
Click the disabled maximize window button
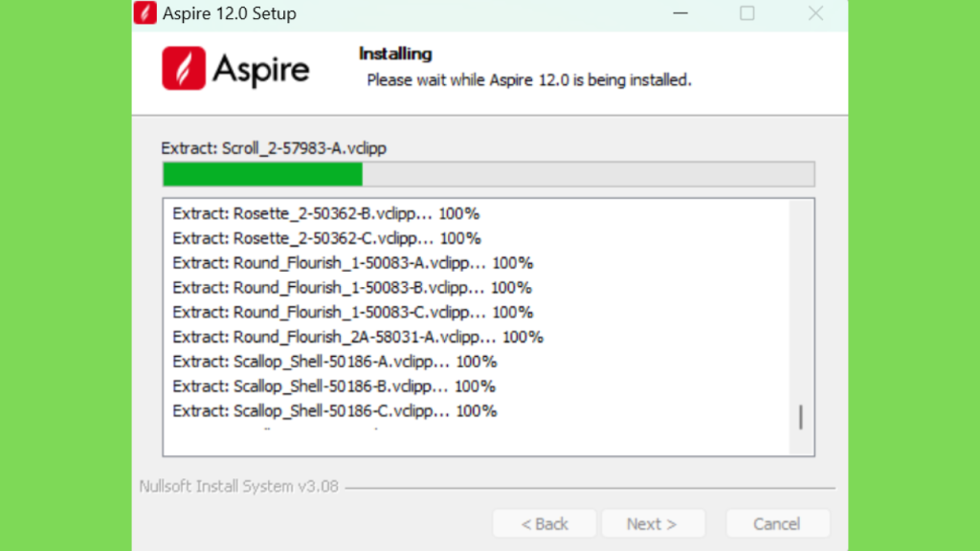(747, 13)
